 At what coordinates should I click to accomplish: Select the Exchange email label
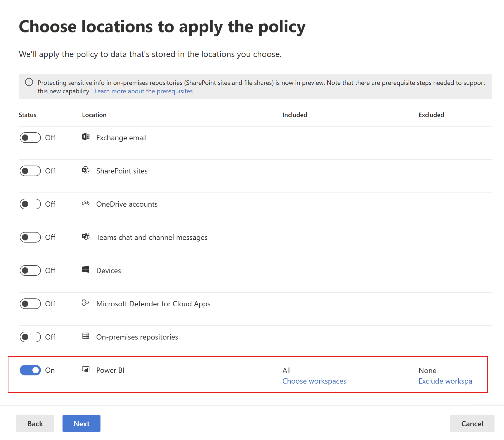click(121, 138)
